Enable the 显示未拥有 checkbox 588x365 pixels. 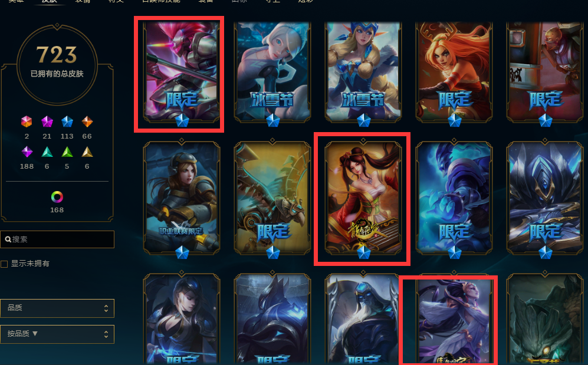(4, 264)
